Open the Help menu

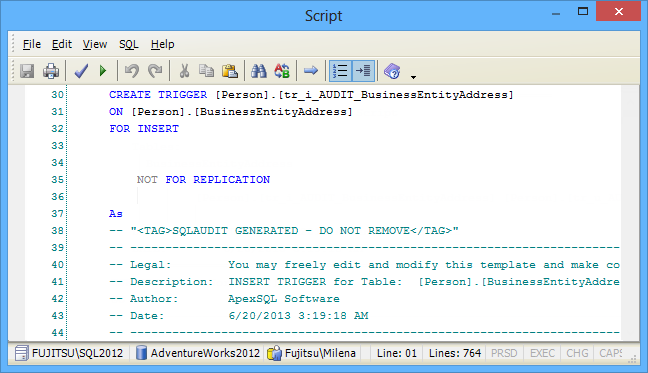coord(162,44)
